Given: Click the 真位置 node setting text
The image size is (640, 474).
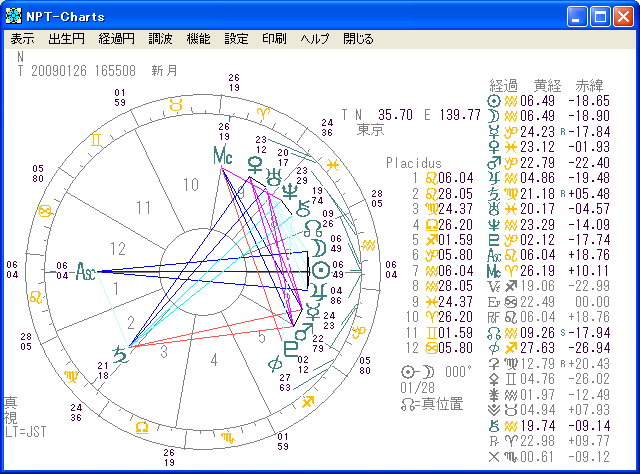Looking at the screenshot, I should (442, 404).
